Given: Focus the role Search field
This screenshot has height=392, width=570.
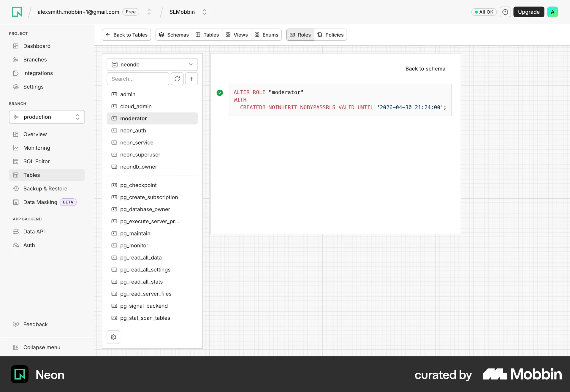Looking at the screenshot, I should tap(138, 79).
